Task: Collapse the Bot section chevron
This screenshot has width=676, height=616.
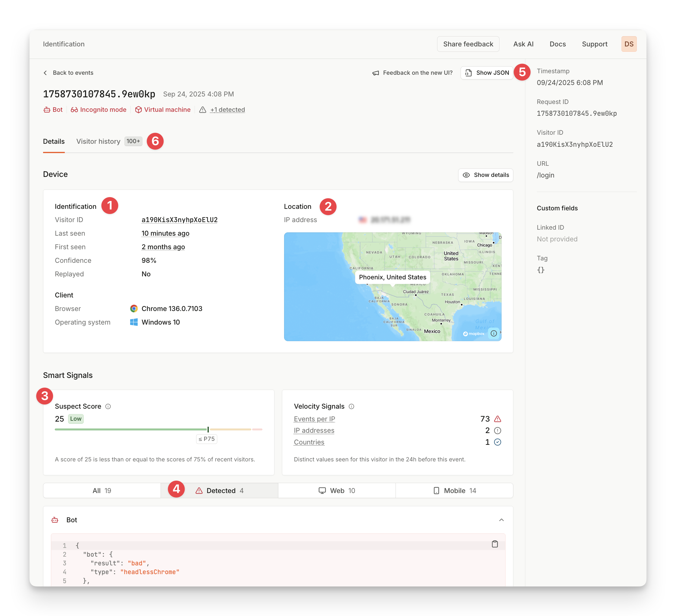Action: 501,520
